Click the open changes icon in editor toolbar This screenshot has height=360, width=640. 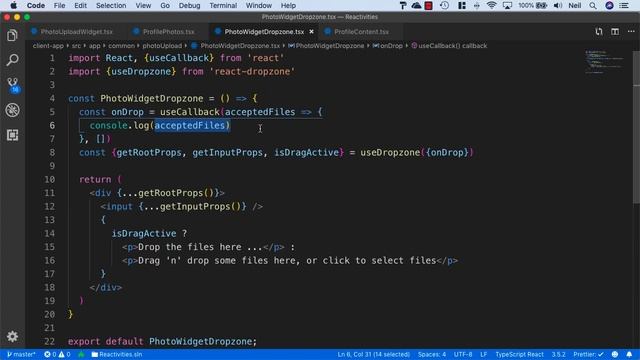click(x=599, y=31)
